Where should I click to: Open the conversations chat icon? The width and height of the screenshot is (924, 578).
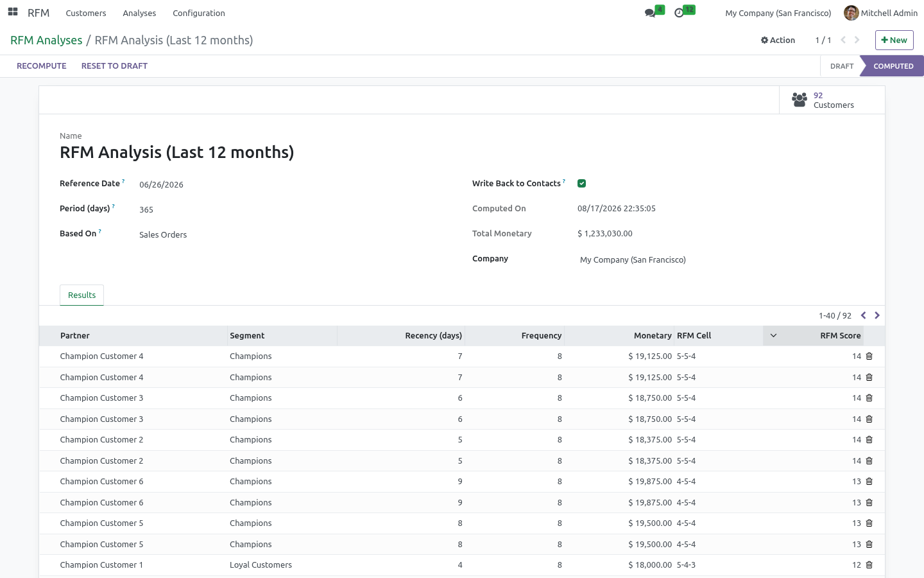tap(651, 13)
